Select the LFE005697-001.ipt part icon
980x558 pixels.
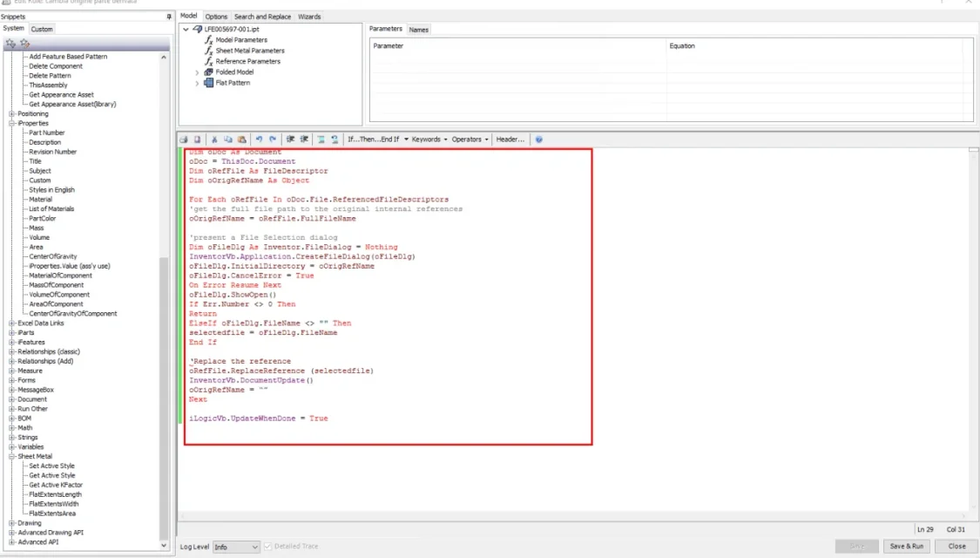[x=198, y=30]
